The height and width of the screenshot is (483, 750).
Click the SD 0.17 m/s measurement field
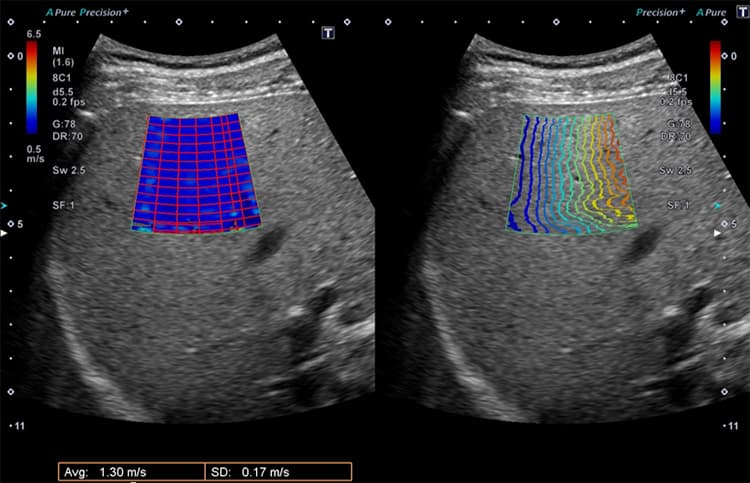coord(277,471)
